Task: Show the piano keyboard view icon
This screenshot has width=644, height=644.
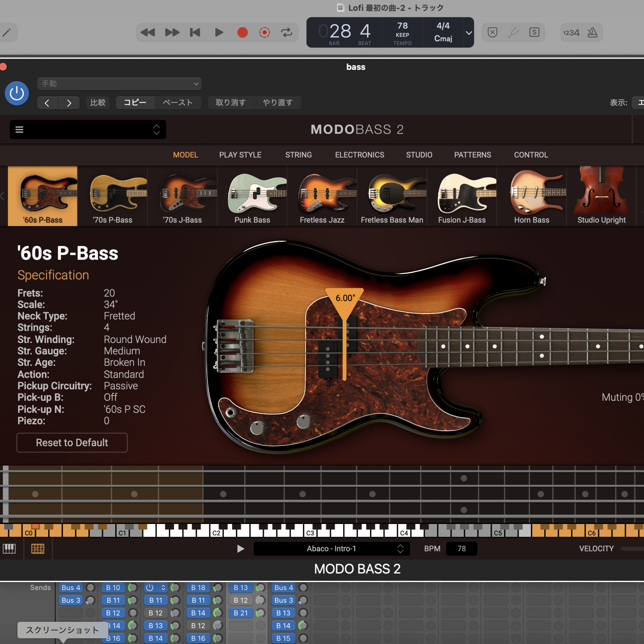Action: click(x=10, y=549)
